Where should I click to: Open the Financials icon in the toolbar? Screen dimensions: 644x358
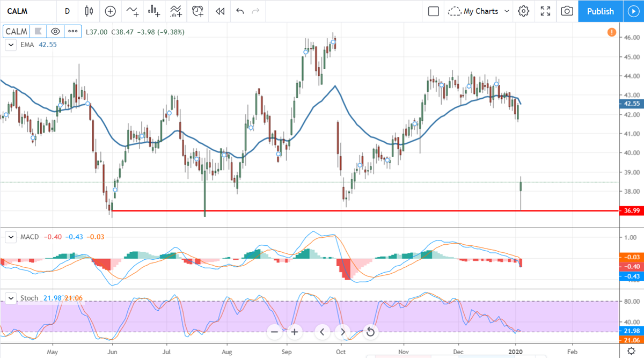pyautogui.click(x=154, y=11)
